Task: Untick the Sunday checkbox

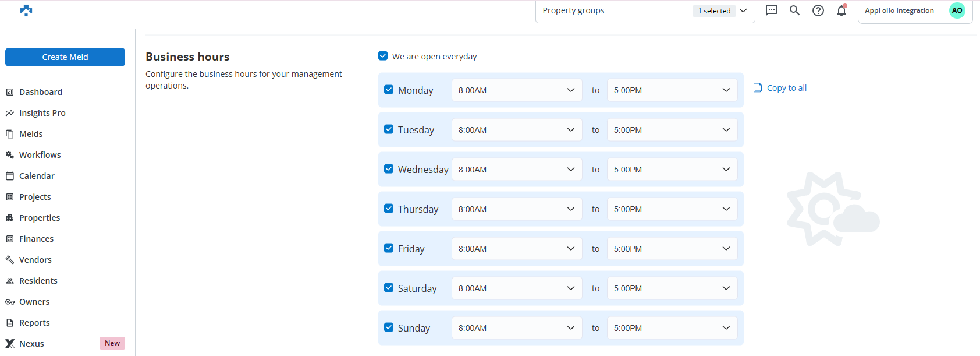Action: click(x=389, y=327)
